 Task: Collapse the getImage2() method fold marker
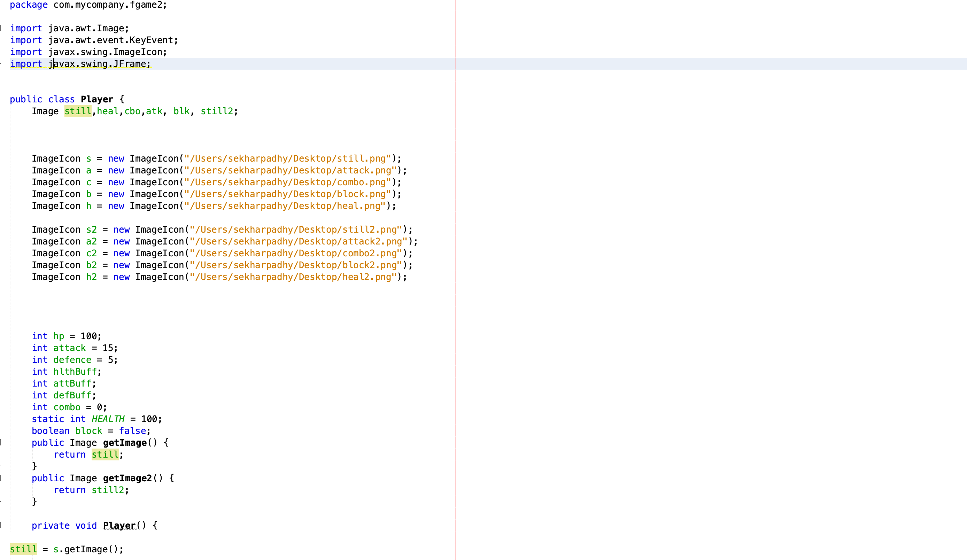[1, 478]
